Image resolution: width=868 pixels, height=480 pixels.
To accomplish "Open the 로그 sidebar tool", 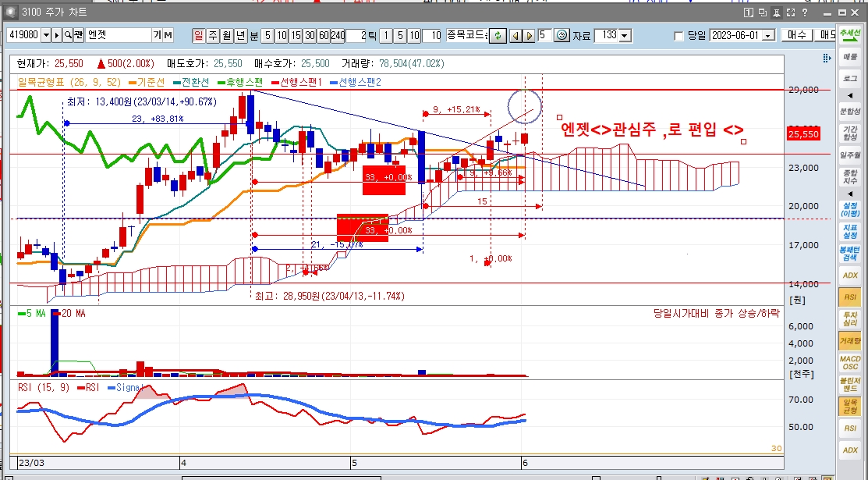I will (x=850, y=79).
